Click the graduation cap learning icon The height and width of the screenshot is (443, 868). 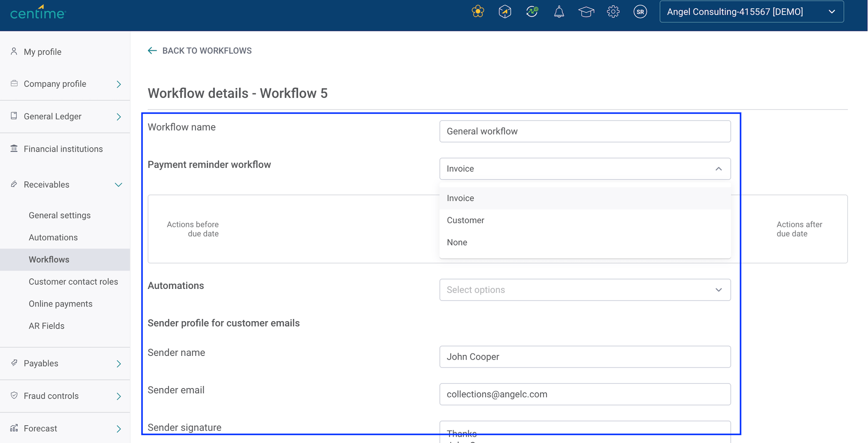coord(586,12)
